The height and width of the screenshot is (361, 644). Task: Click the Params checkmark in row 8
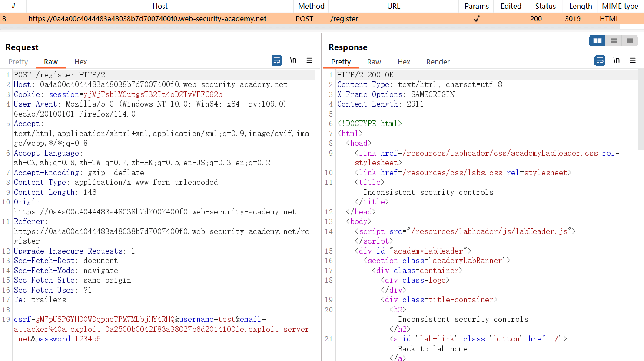point(476,19)
